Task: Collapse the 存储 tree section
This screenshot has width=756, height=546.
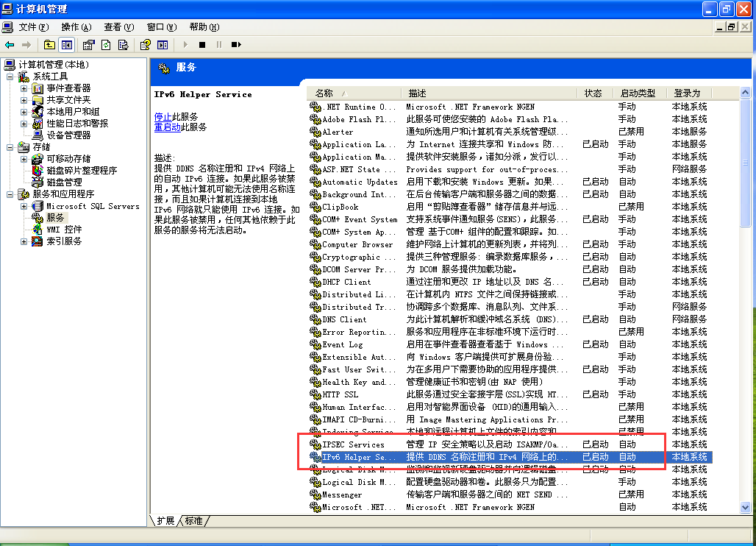Action: pyautogui.click(x=8, y=147)
